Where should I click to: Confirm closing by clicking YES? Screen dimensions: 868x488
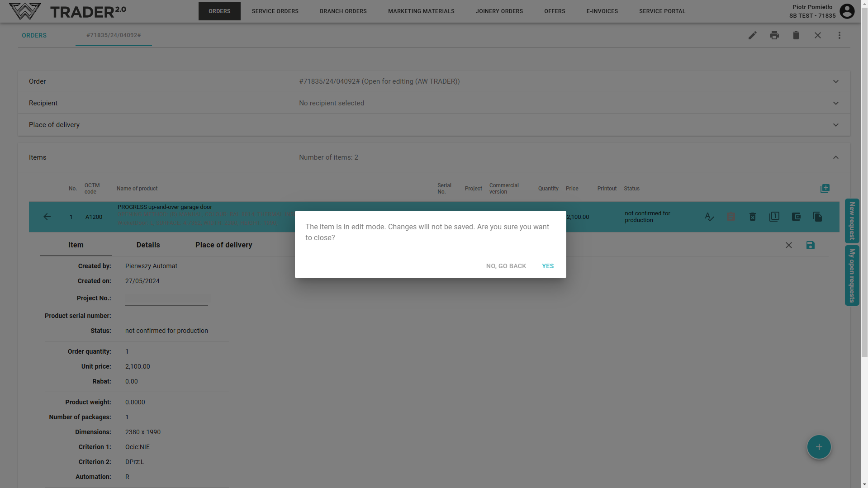(x=547, y=266)
